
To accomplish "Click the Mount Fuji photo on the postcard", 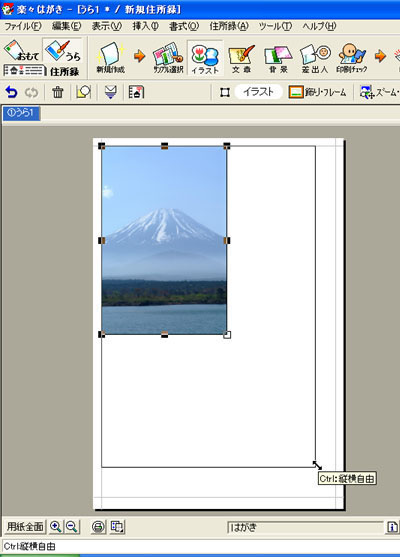I will 164,240.
